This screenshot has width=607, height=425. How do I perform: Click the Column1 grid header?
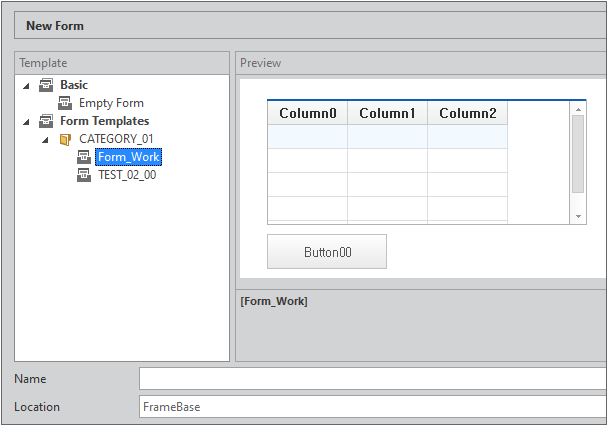click(387, 113)
